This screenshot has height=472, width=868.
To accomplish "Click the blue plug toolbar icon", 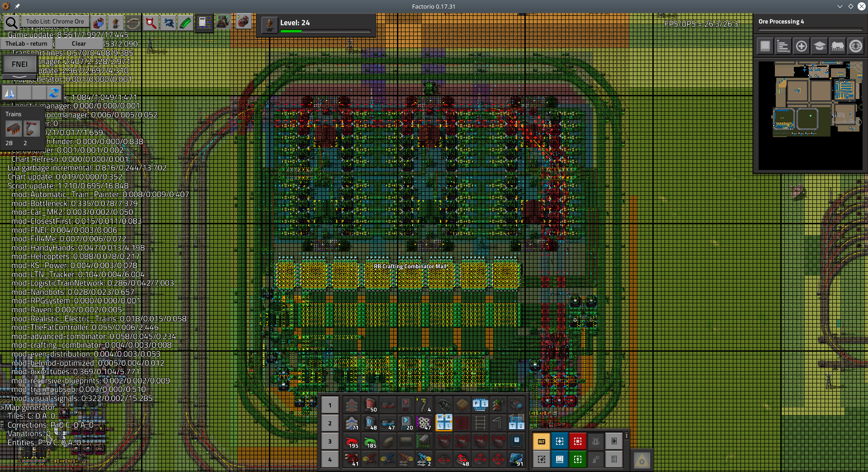I will point(169,23).
